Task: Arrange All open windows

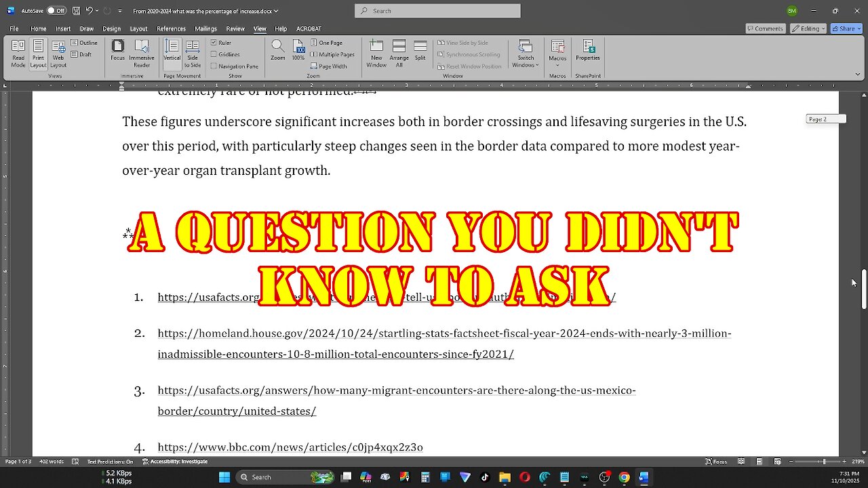Action: click(399, 54)
